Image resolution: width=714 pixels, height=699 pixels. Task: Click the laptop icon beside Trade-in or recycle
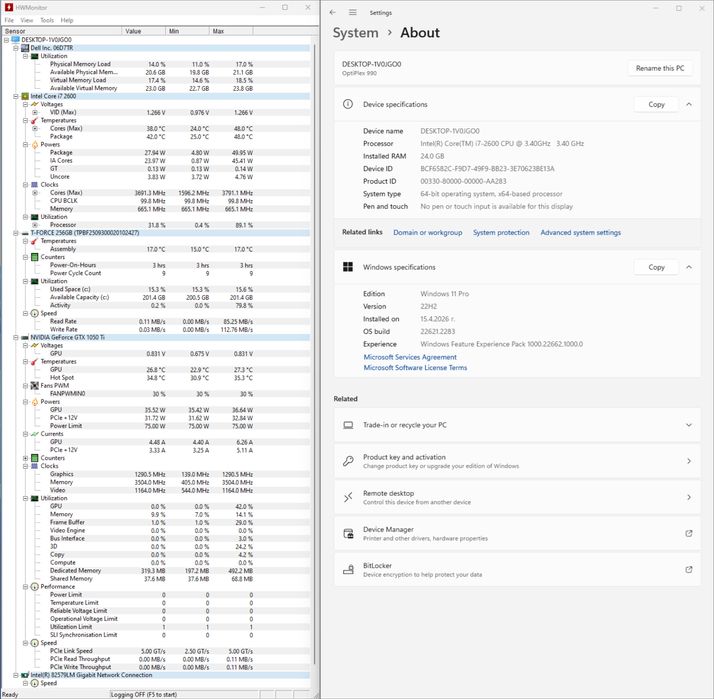(348, 425)
